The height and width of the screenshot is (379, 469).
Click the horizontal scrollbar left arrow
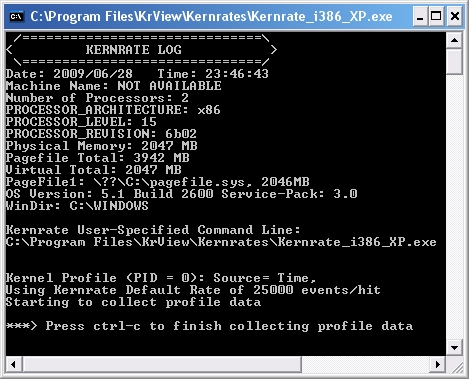pyautogui.click(x=14, y=364)
